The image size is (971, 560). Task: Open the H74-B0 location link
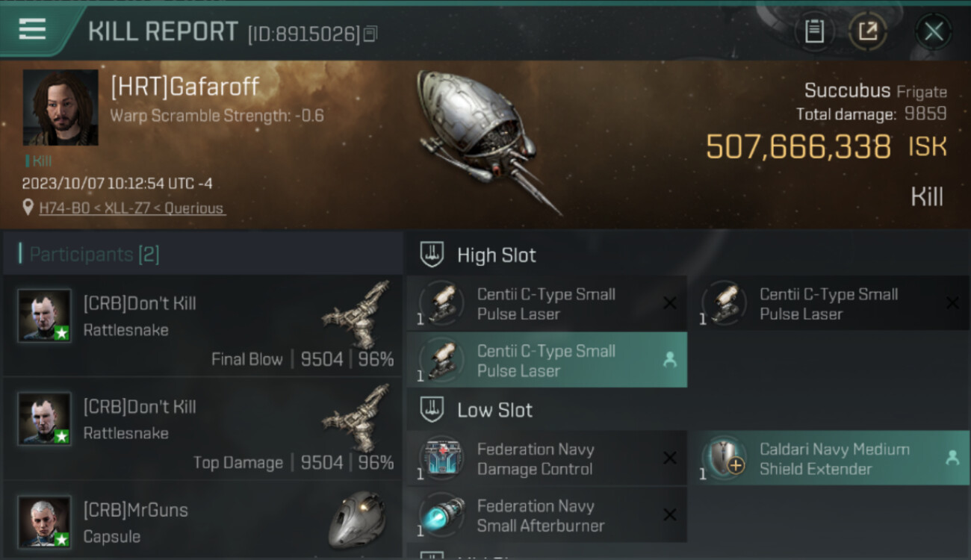click(131, 208)
